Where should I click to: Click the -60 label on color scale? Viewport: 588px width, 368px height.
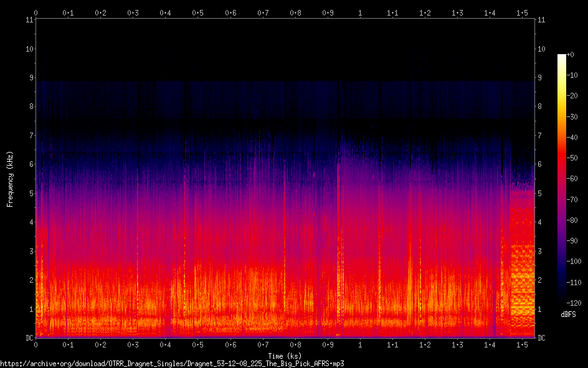coord(572,179)
